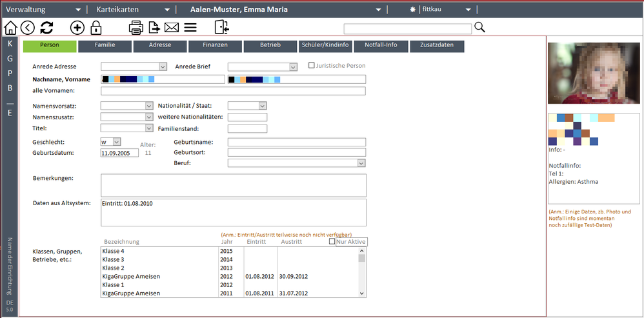Click Allergien: Asthma info text

click(574, 182)
